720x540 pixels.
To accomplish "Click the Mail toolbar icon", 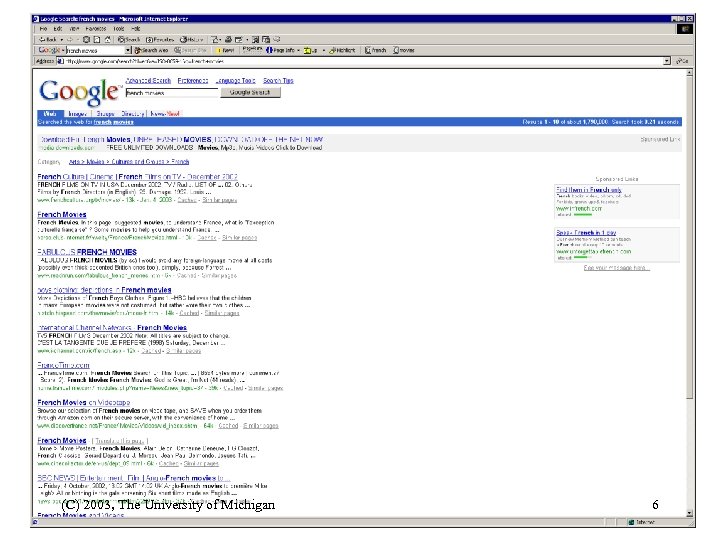I will coord(216,39).
